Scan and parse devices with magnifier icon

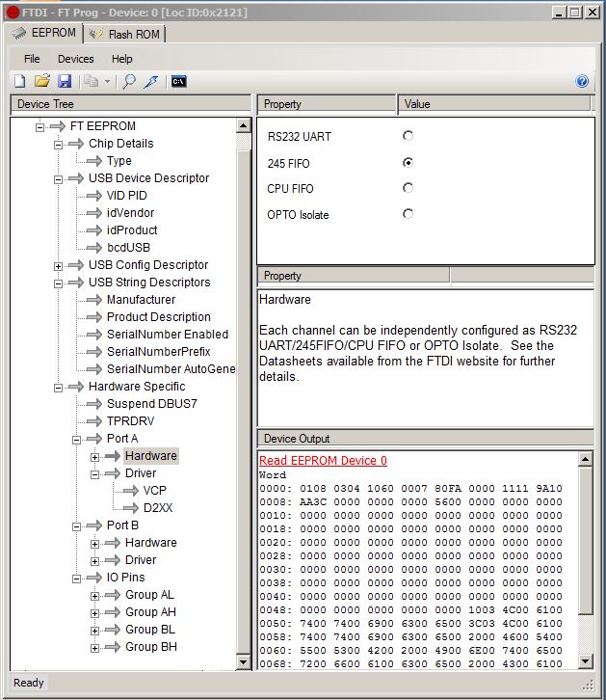[129, 81]
